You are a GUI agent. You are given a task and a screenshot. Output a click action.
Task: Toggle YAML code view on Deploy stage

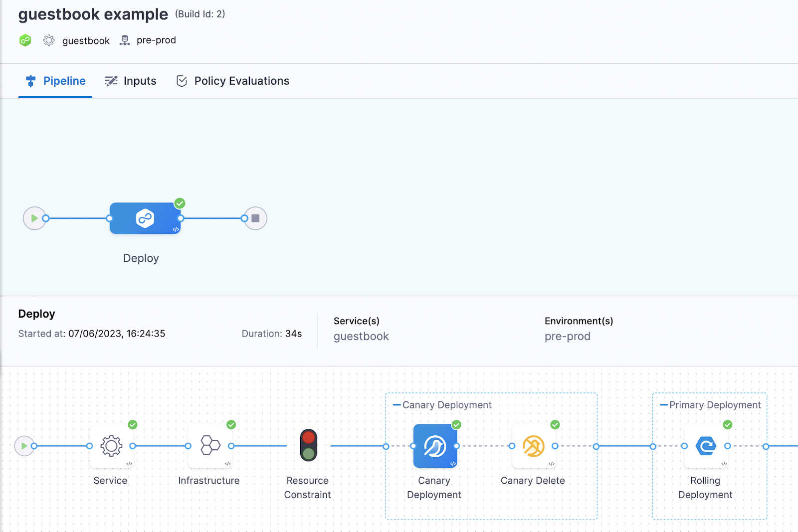point(175,229)
